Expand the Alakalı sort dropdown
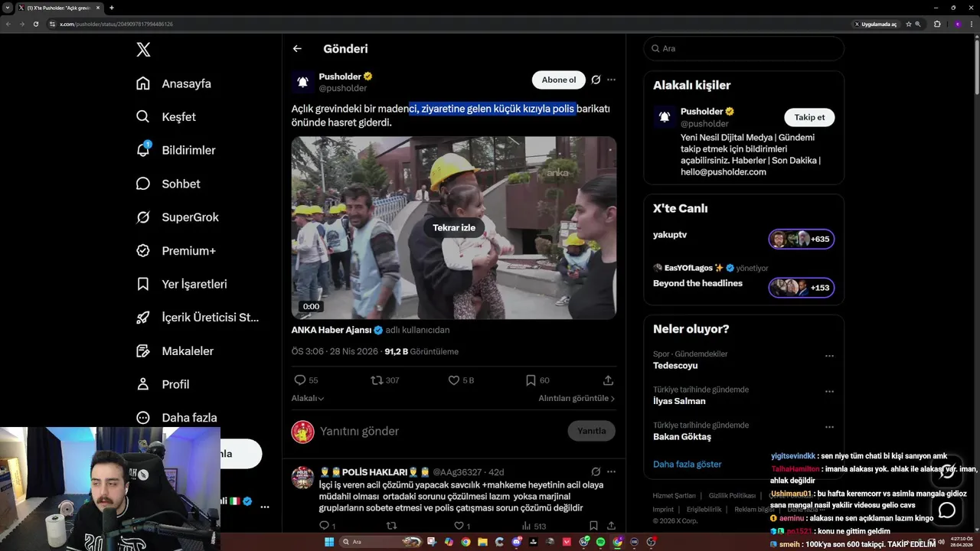This screenshot has height=551, width=980. pyautogui.click(x=308, y=398)
